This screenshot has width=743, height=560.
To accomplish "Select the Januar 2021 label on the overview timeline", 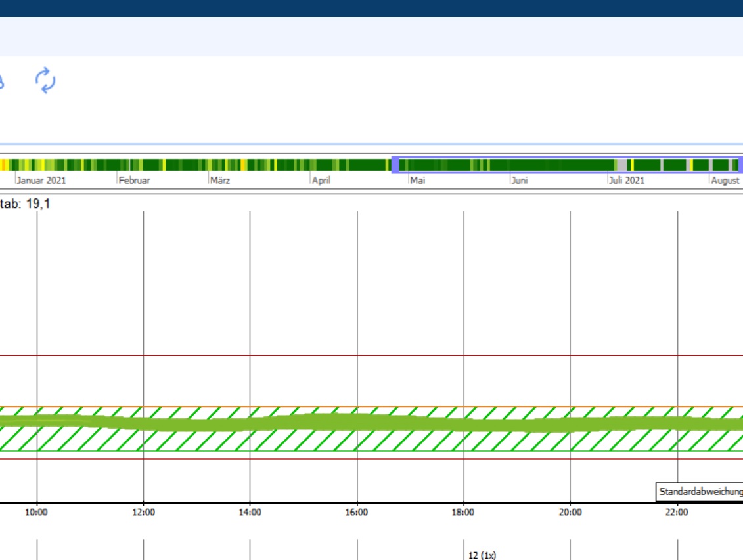I will (41, 181).
